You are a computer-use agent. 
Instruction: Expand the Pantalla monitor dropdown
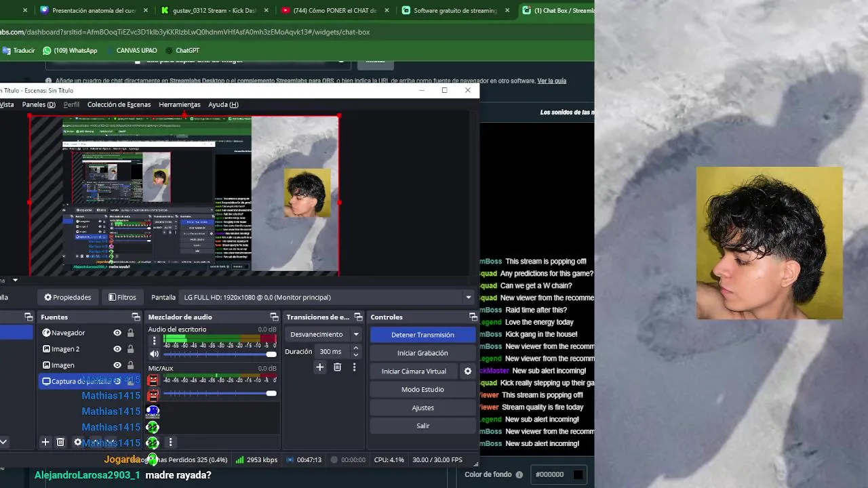468,297
